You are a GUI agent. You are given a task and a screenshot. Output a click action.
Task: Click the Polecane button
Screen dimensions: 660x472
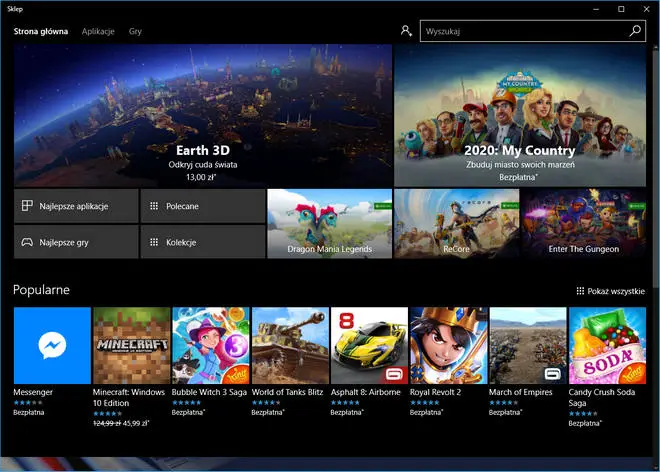click(202, 206)
